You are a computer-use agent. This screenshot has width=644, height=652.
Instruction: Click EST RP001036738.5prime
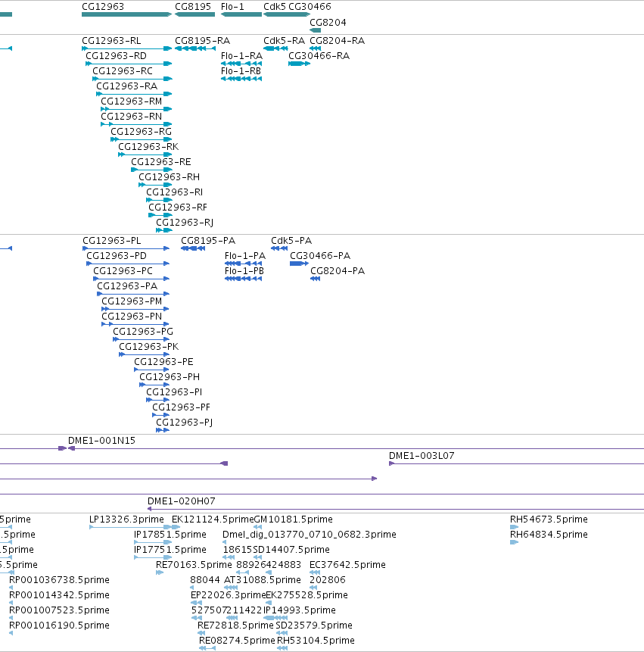(11, 588)
